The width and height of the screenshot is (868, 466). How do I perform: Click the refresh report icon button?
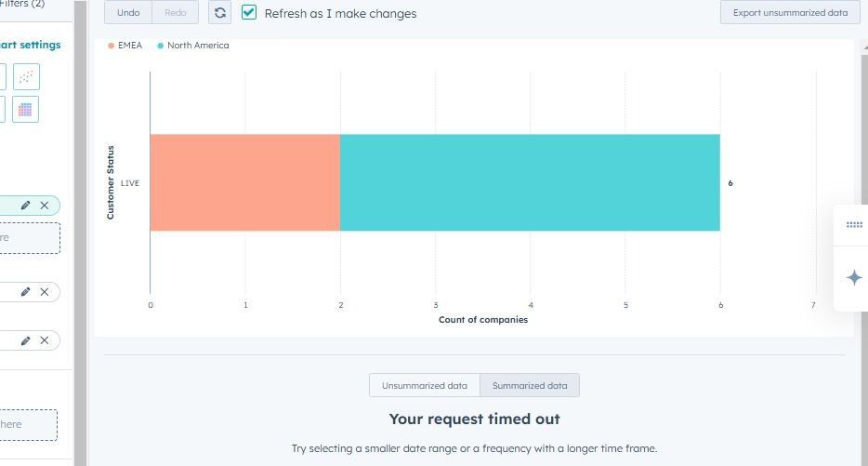220,13
